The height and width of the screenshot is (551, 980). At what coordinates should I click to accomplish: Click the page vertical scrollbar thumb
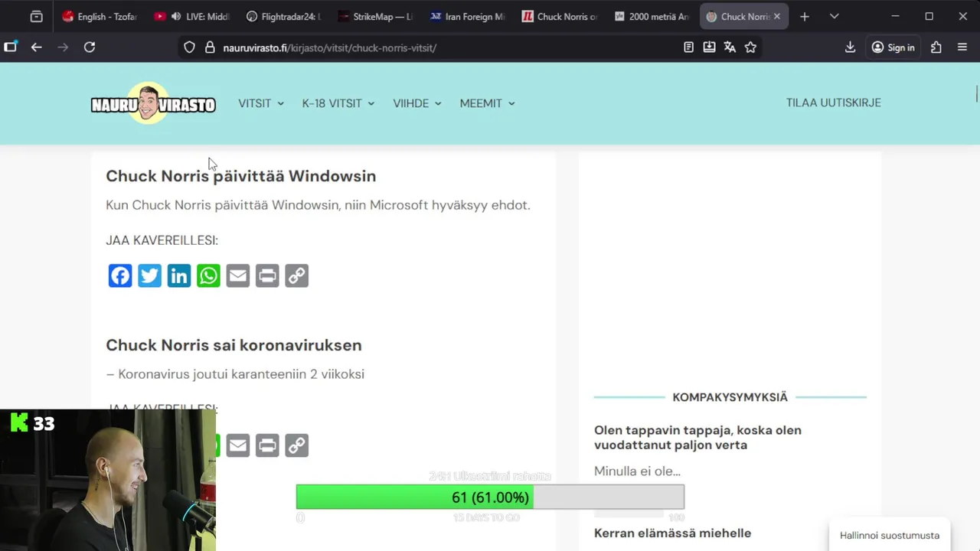[x=976, y=93]
